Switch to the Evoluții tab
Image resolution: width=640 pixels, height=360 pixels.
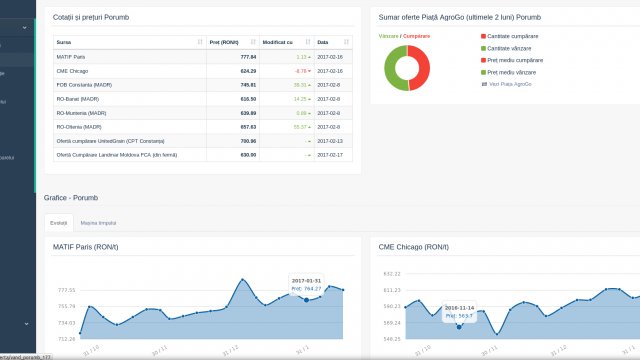[x=59, y=223]
